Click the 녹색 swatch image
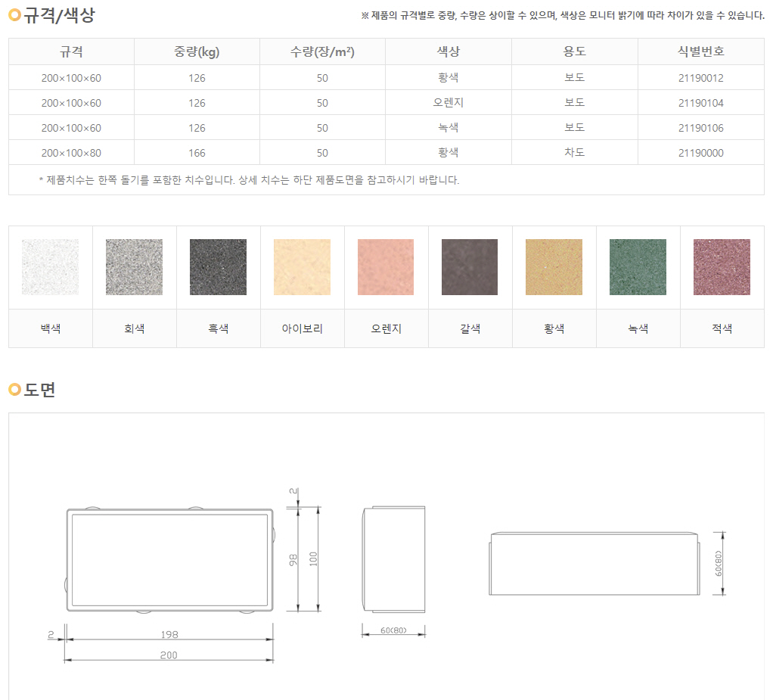The height and width of the screenshot is (700, 773). coord(638,266)
